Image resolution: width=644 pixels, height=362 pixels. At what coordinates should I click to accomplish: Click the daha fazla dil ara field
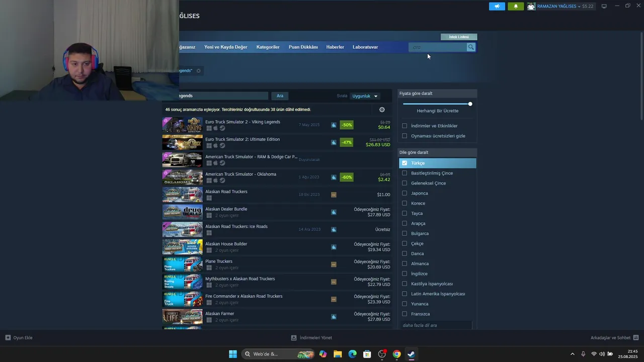point(436,325)
